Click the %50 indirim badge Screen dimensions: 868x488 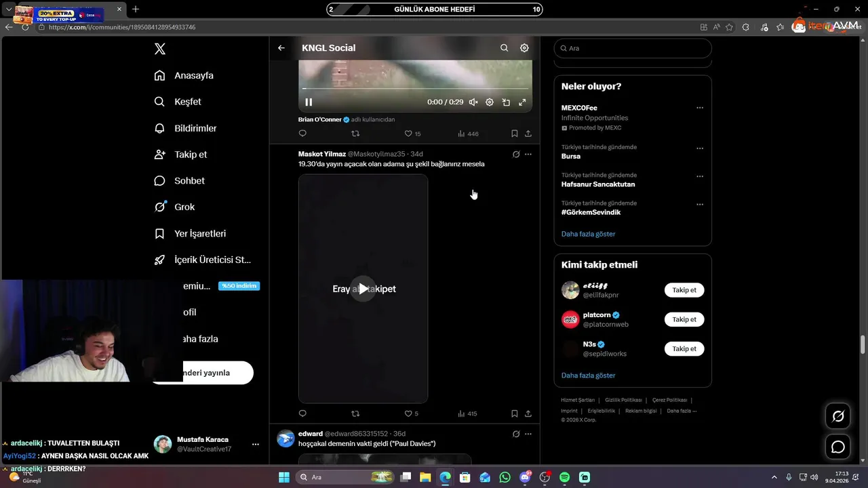click(x=239, y=286)
